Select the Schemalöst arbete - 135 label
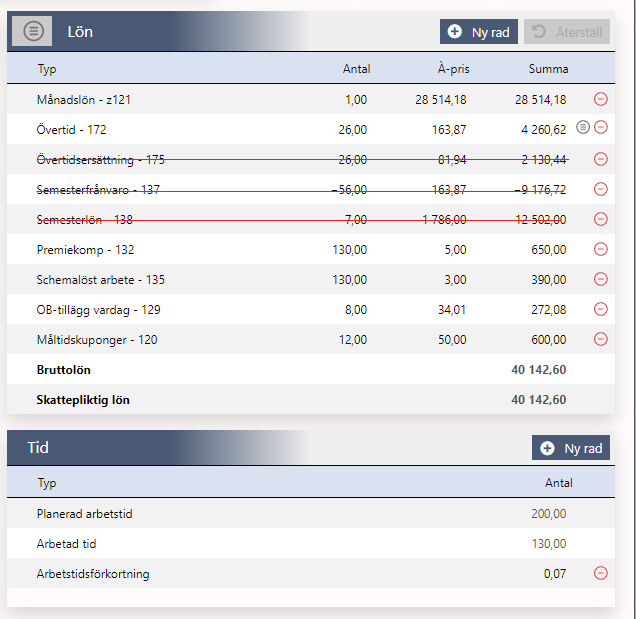Viewport: 636px width, 619px height. 101,280
